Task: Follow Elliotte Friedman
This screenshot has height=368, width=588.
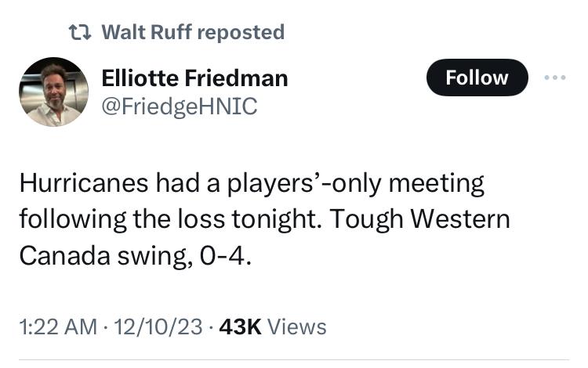Action: [x=477, y=78]
